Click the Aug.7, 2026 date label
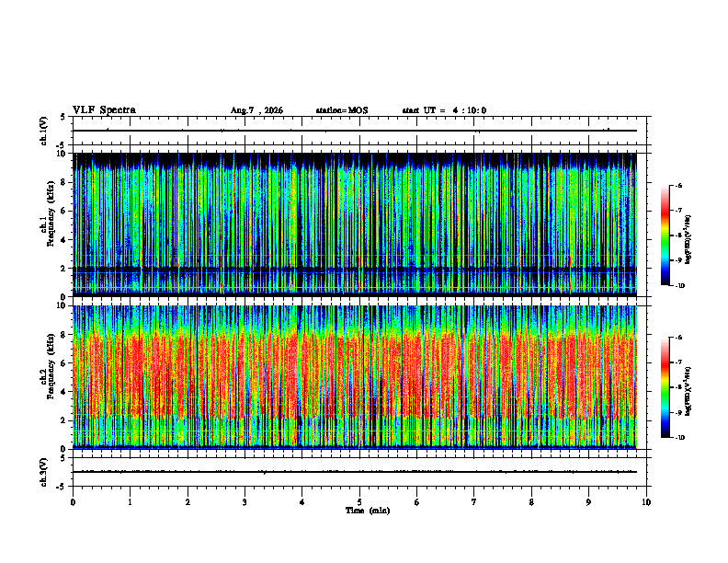This screenshot has width=728, height=563. (x=256, y=110)
